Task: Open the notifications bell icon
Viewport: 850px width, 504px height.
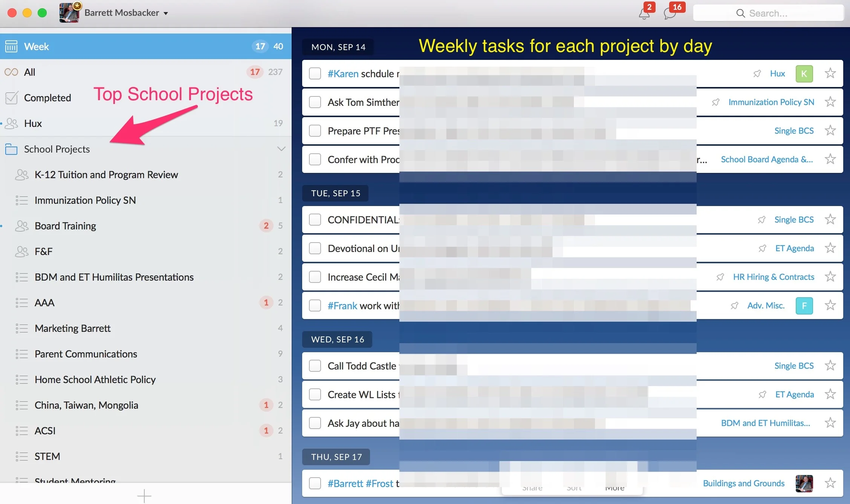Action: (644, 14)
